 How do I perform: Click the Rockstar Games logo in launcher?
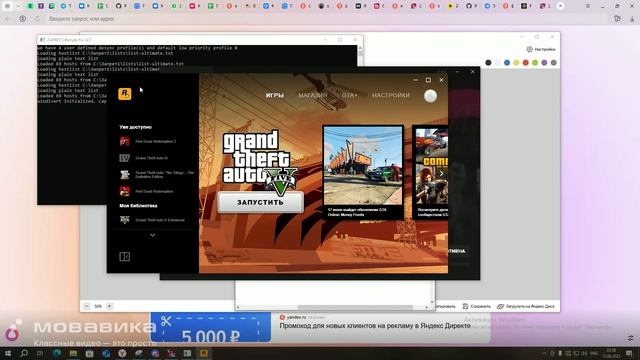click(x=124, y=94)
